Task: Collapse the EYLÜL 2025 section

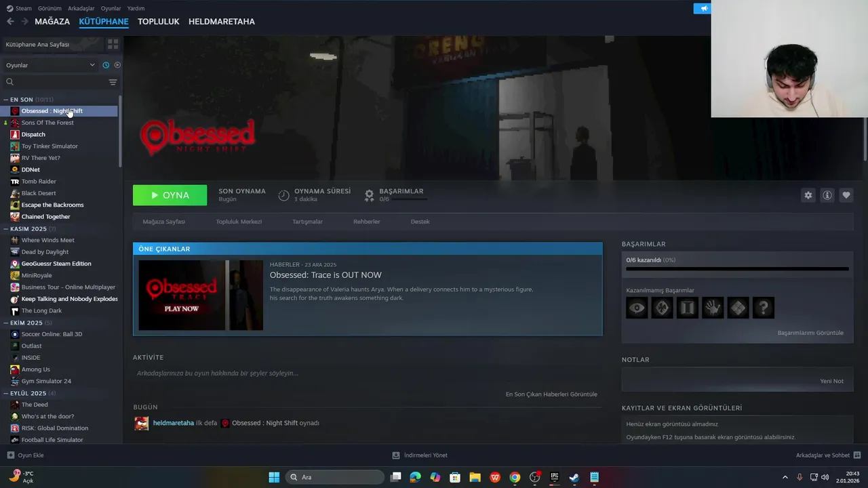Action: [6, 393]
